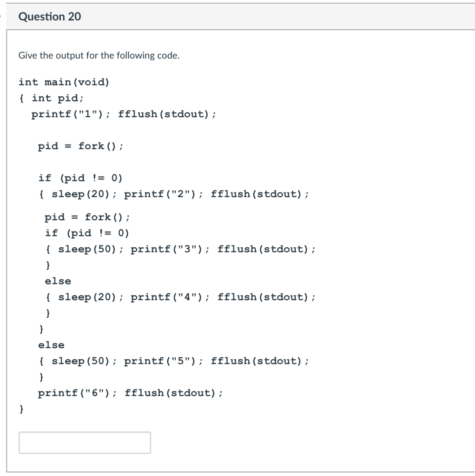
Task: Click the first "if (pid != 0)" line
Action: [x=80, y=178]
